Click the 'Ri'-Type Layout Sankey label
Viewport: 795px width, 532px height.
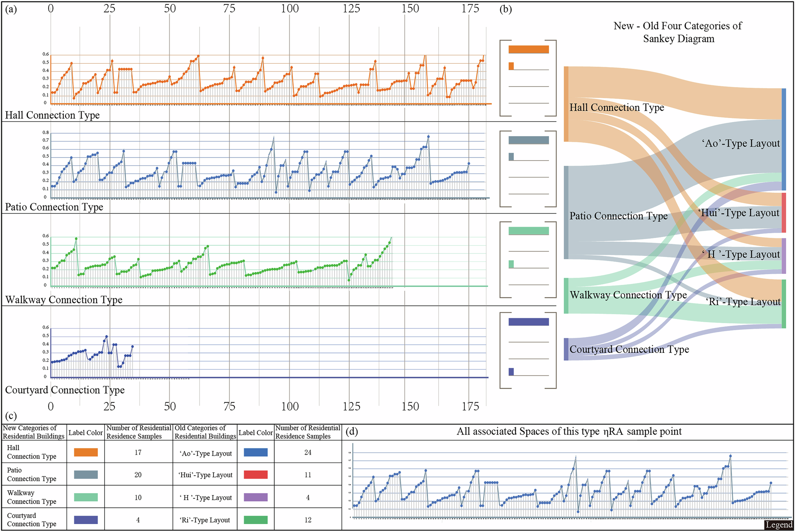pyautogui.click(x=743, y=302)
